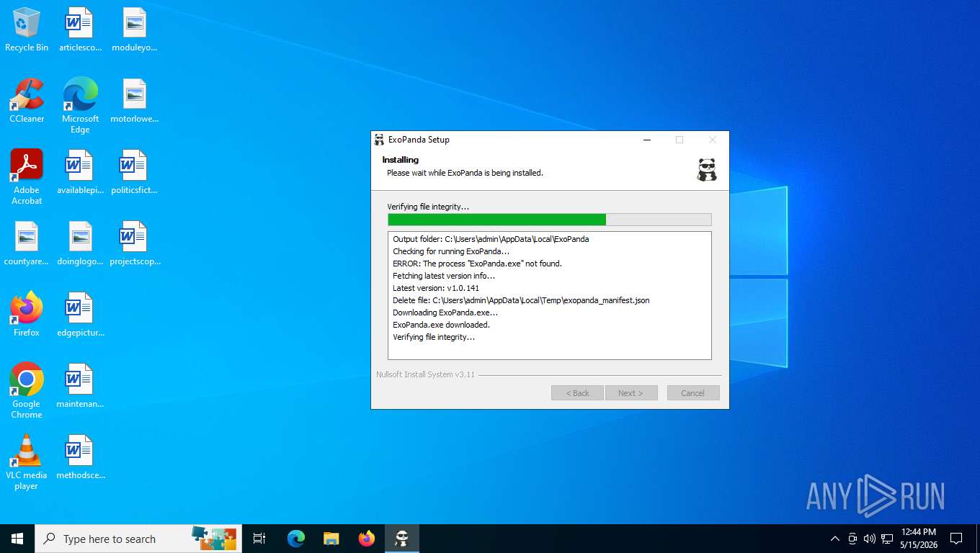Open the taskbar clock and calendar
Viewport: 980px width, 553px height.
coord(919,539)
